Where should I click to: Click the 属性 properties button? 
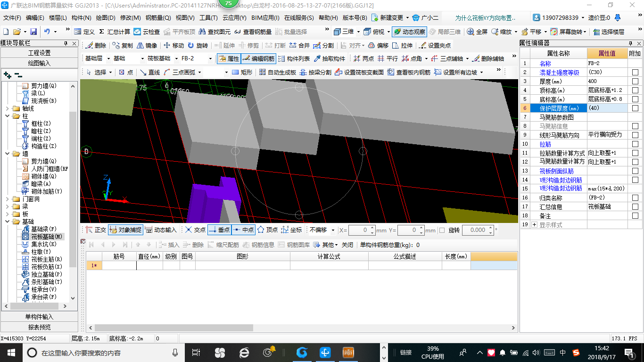pos(229,58)
